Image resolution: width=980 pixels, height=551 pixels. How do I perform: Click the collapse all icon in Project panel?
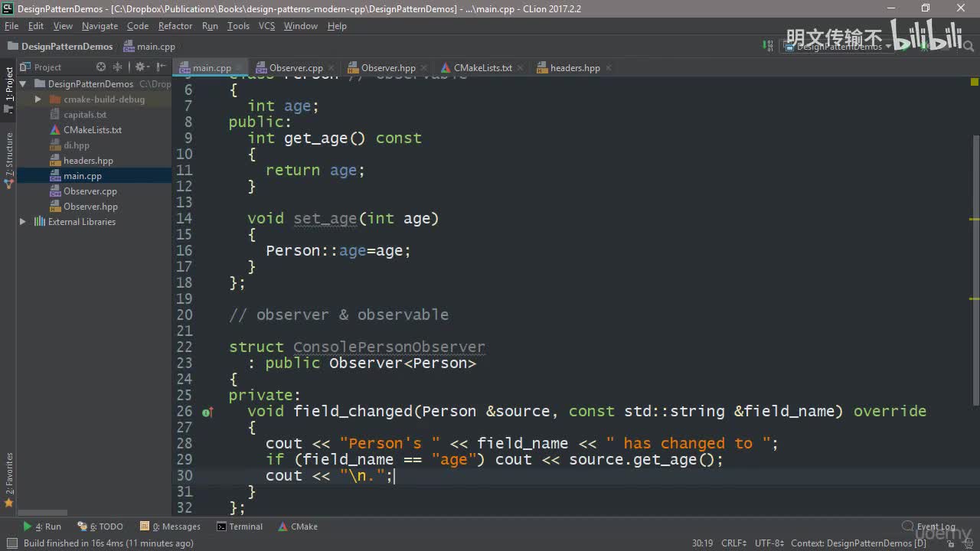coord(118,67)
